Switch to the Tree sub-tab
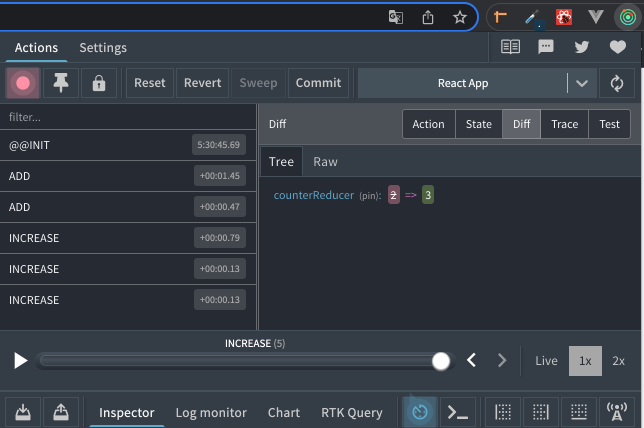The image size is (644, 428). coord(281,161)
